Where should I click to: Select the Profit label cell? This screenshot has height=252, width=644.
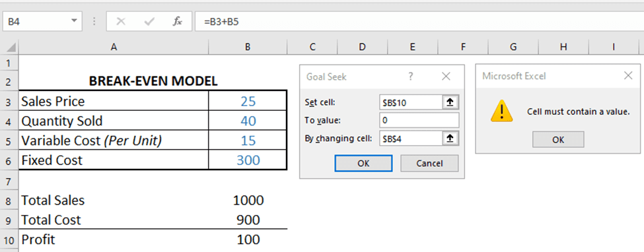tap(114, 239)
